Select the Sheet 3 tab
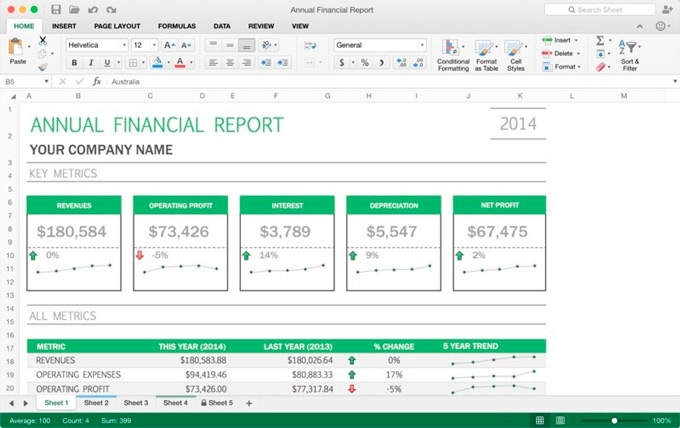 (135, 403)
